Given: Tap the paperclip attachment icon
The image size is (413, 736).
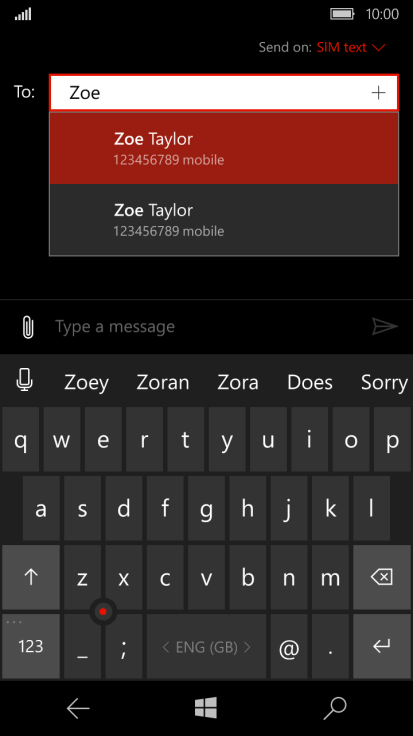Looking at the screenshot, I should point(28,327).
